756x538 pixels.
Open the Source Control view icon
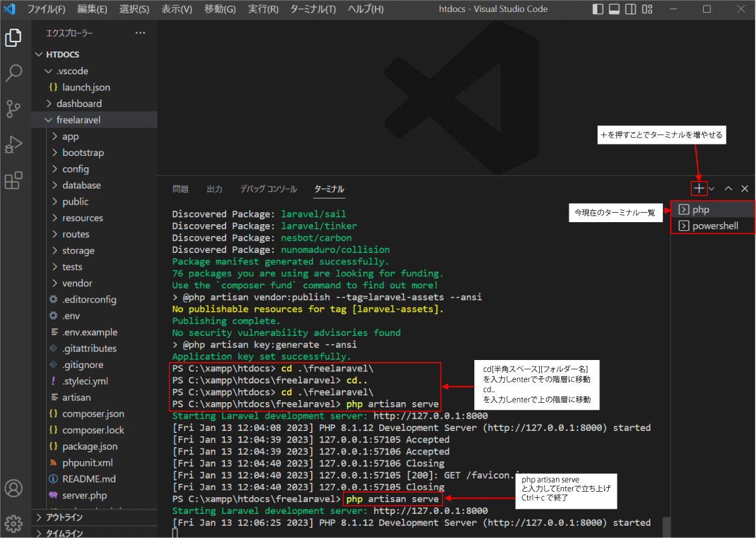13,108
